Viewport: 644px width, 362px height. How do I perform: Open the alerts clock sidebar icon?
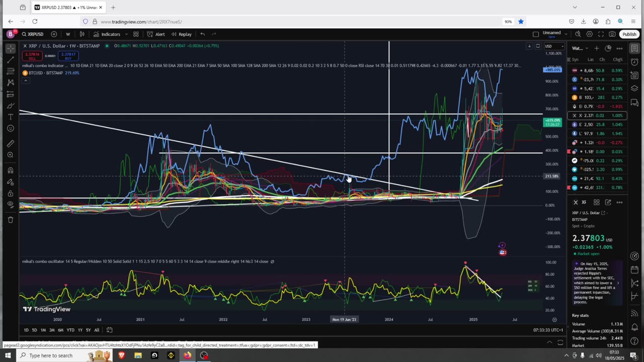coord(634,62)
